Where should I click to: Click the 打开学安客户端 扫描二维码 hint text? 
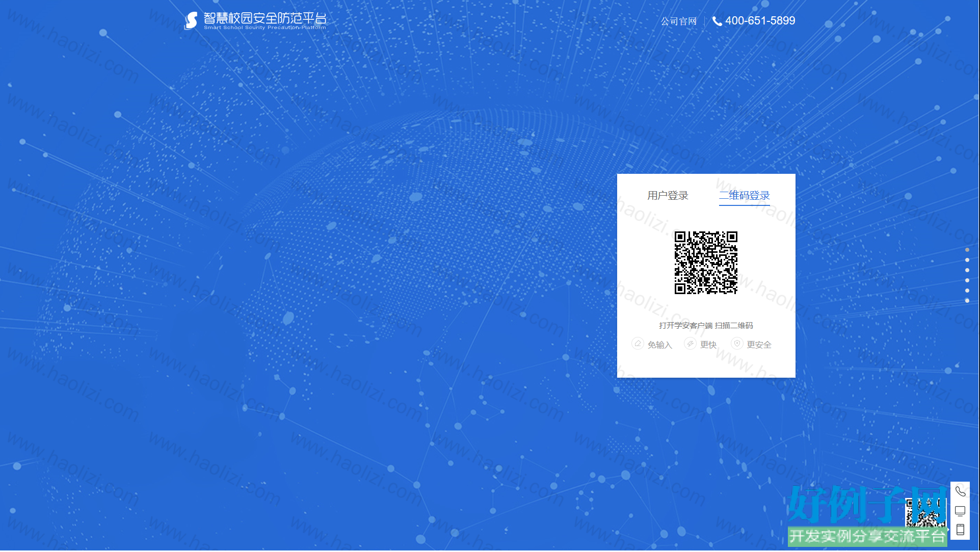(706, 326)
